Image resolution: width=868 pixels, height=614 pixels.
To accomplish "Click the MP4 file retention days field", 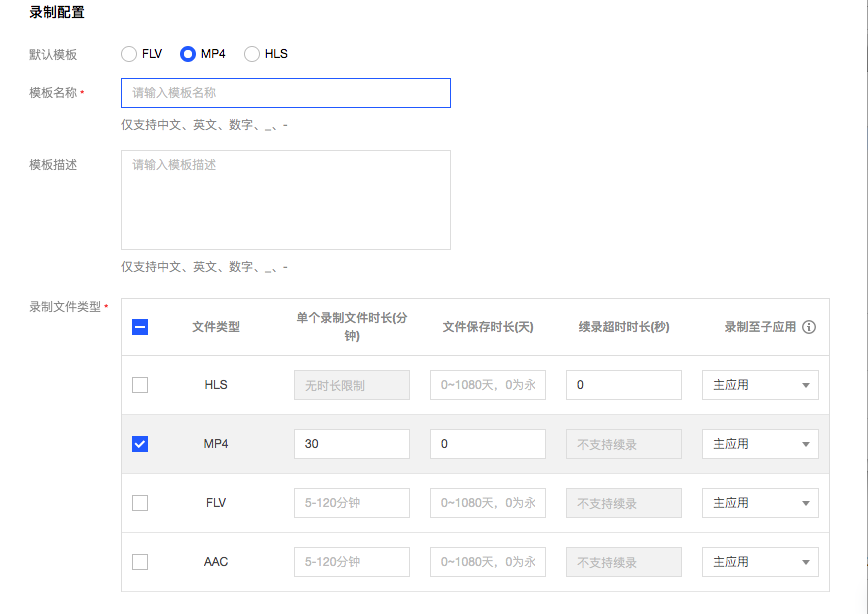I will [488, 444].
